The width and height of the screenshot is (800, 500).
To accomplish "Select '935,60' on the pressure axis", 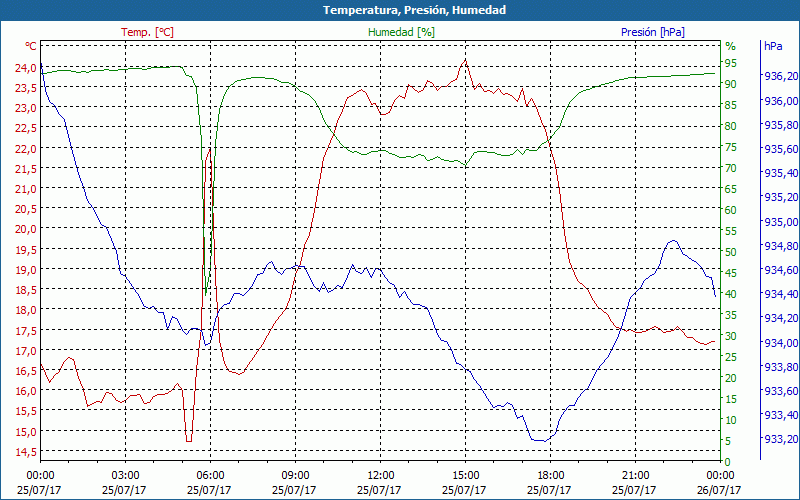I will [781, 149].
